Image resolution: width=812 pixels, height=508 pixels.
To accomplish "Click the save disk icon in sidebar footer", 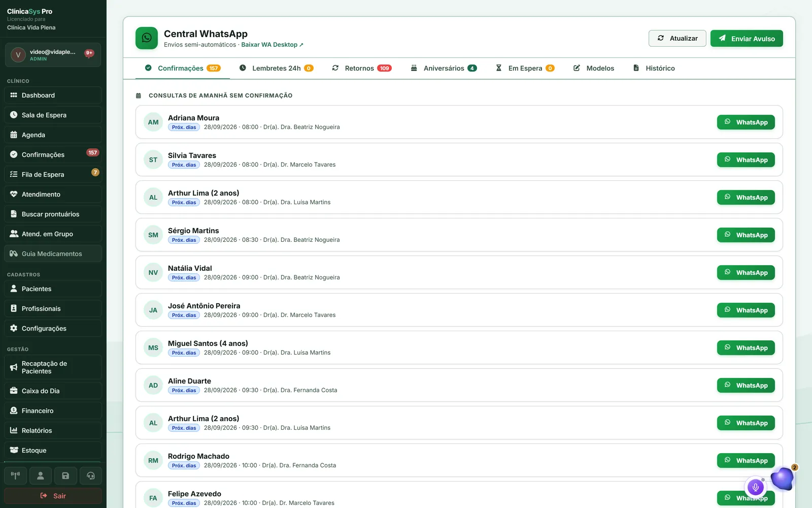I will click(x=65, y=476).
